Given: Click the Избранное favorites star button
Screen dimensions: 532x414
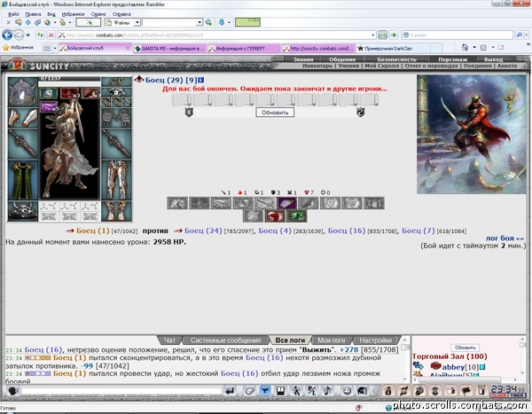Looking at the screenshot, I should tap(18, 48).
